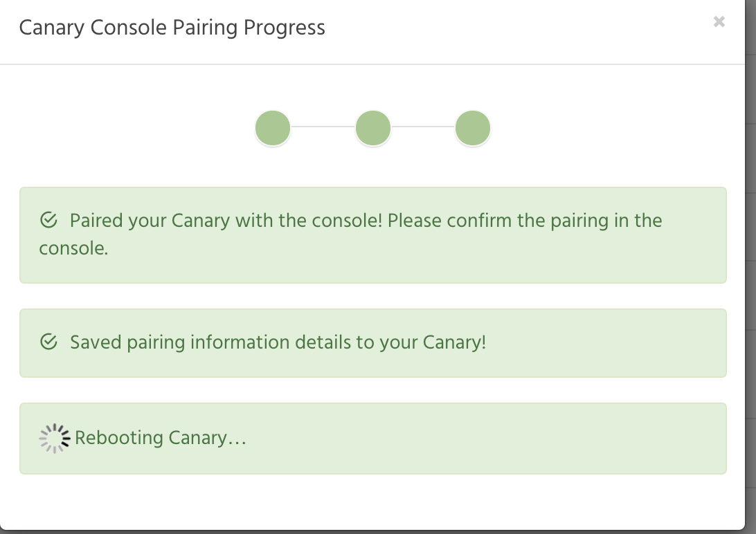Click the word console in first alert's second line

point(73,248)
